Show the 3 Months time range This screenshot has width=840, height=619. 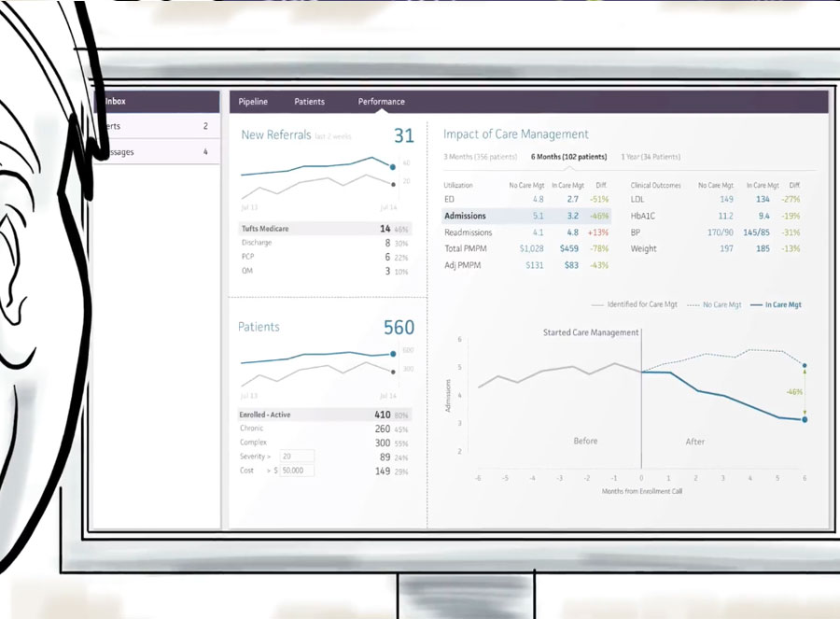click(x=481, y=157)
